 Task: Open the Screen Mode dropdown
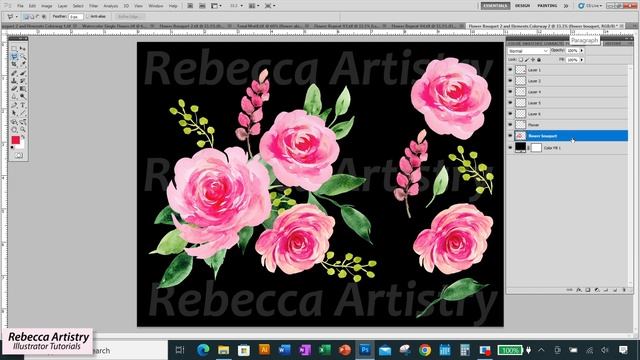270,6
